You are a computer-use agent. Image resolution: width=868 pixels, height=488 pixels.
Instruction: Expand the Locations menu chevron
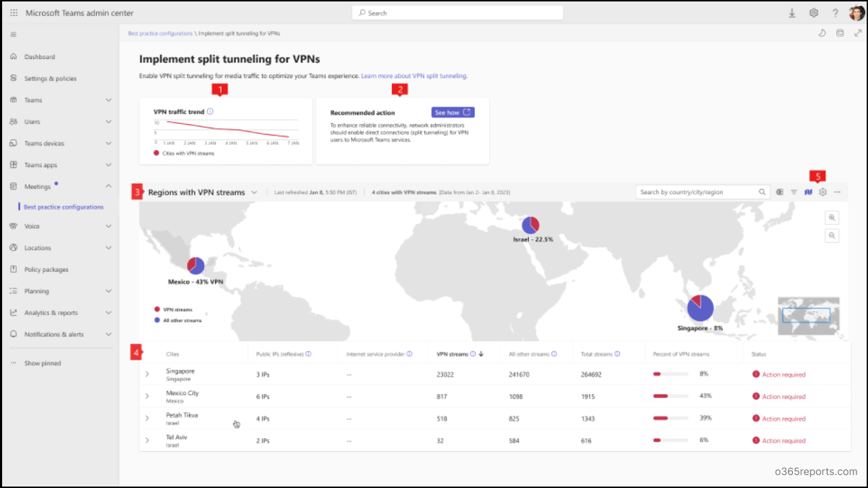click(x=108, y=248)
